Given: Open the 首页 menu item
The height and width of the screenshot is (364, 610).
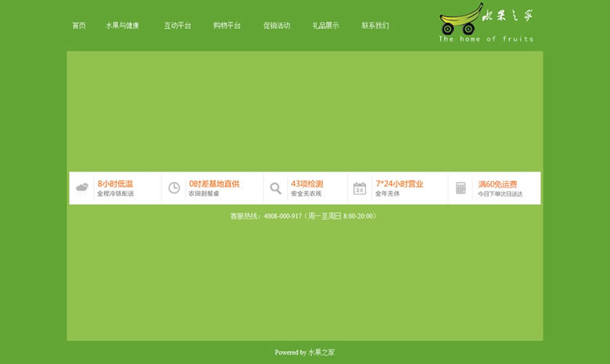Looking at the screenshot, I should click(x=79, y=26).
